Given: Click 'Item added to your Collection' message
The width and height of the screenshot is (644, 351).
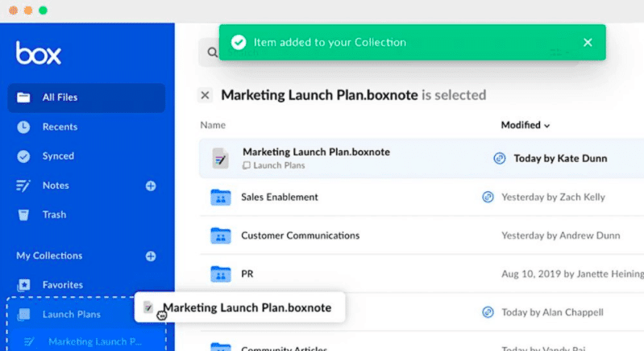Looking at the screenshot, I should 330,42.
